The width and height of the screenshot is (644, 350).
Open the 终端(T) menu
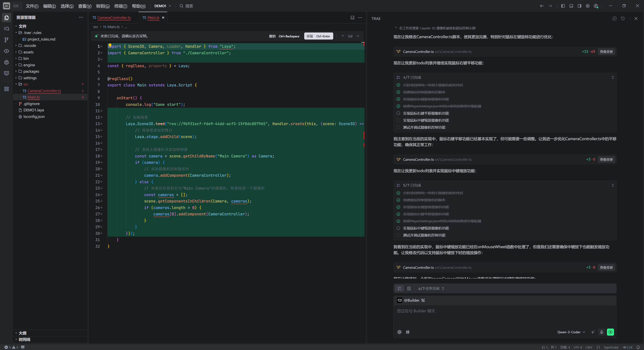point(121,6)
